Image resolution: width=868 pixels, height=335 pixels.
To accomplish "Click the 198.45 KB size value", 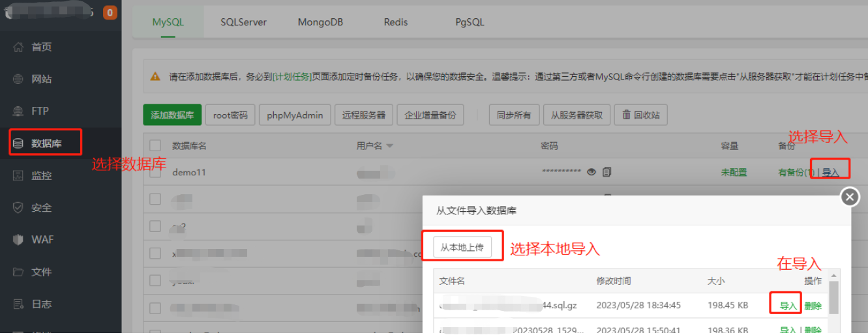I will 728,305.
